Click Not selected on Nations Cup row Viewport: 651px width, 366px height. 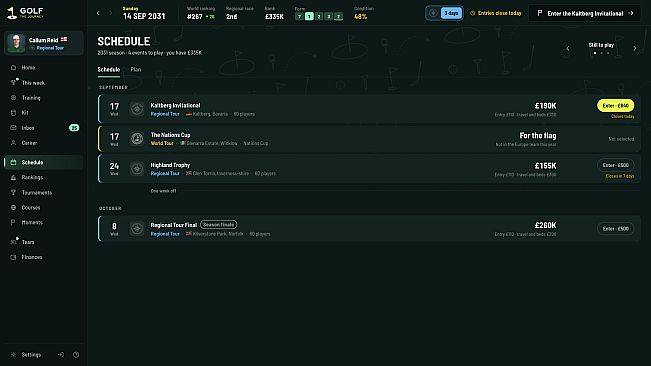tap(621, 139)
